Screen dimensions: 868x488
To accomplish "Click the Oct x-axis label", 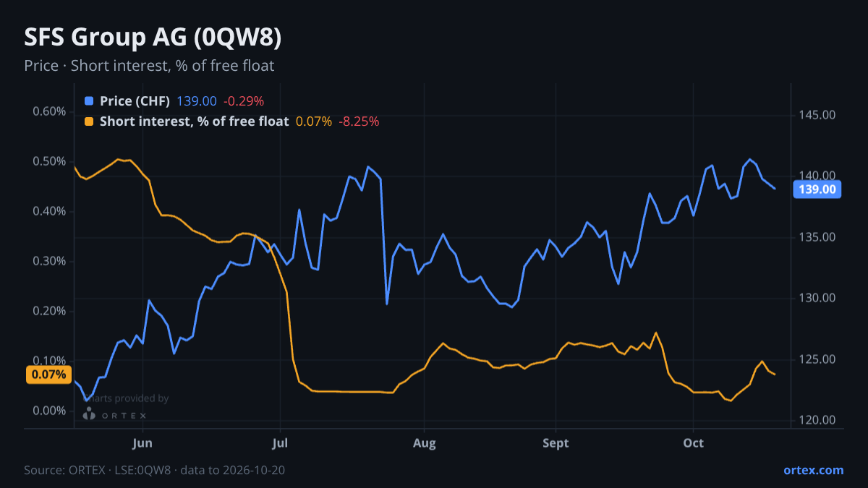I will [694, 443].
